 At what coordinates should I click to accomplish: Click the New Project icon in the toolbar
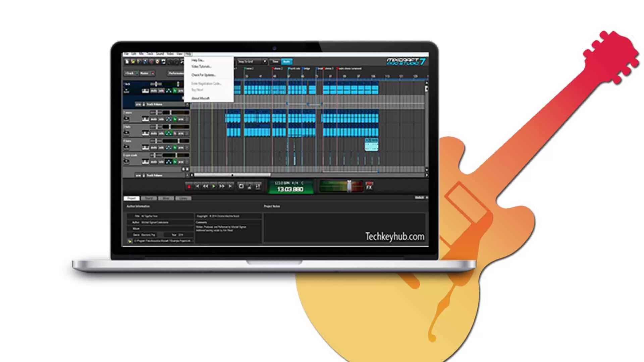coord(127,62)
